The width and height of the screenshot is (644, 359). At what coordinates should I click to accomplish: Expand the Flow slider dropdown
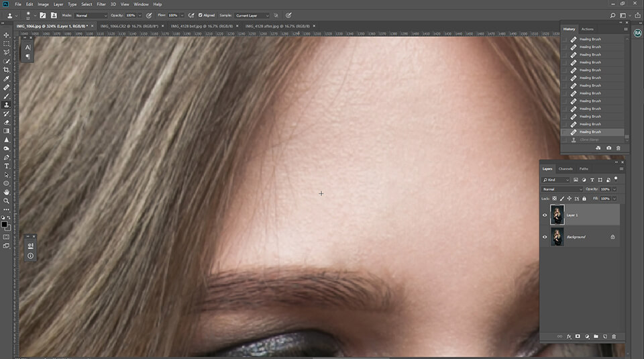click(x=182, y=15)
